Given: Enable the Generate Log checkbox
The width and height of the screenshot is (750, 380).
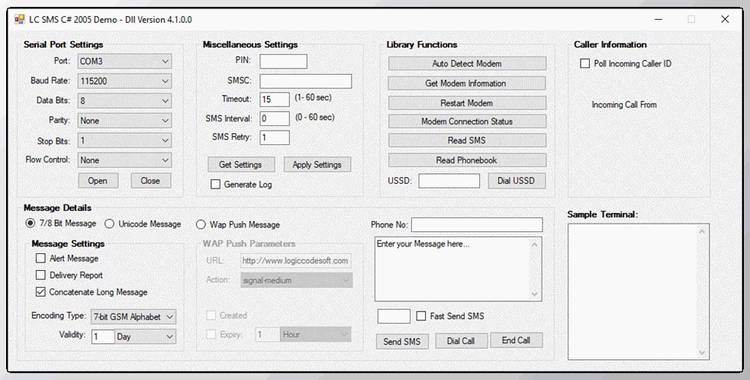Looking at the screenshot, I should click(x=216, y=184).
